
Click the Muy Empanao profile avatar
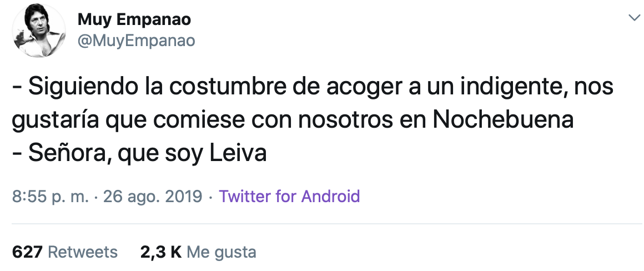[x=37, y=33]
